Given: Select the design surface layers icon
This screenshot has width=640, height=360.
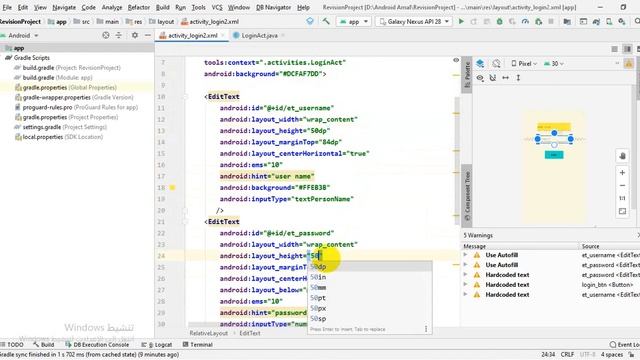Looking at the screenshot, I should point(480,63).
